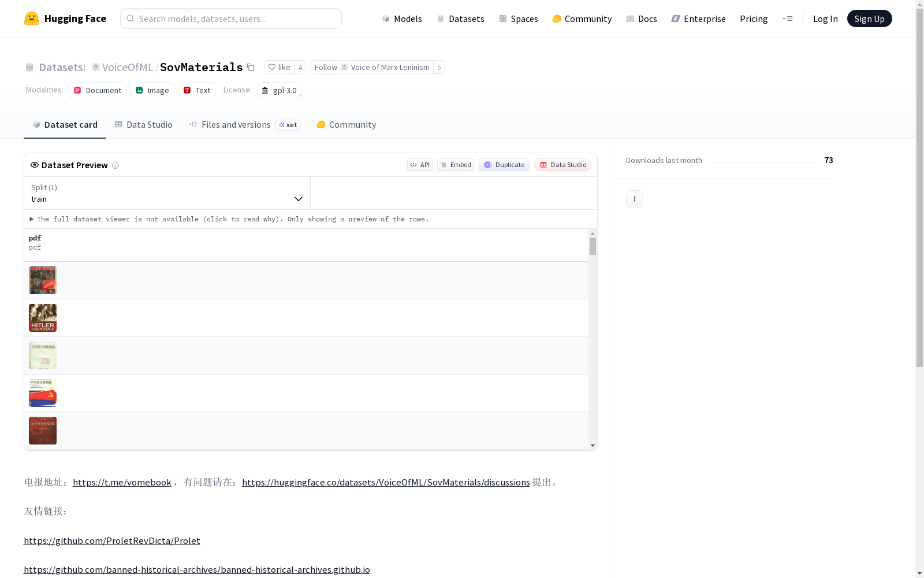Visit the Pricing page
Viewport: 924px width, 578px height.
[x=754, y=18]
